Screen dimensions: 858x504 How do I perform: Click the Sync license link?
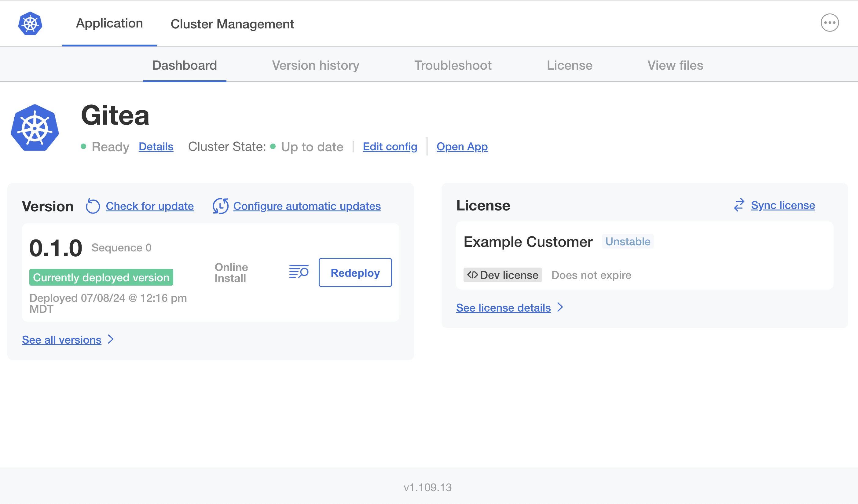[783, 205]
